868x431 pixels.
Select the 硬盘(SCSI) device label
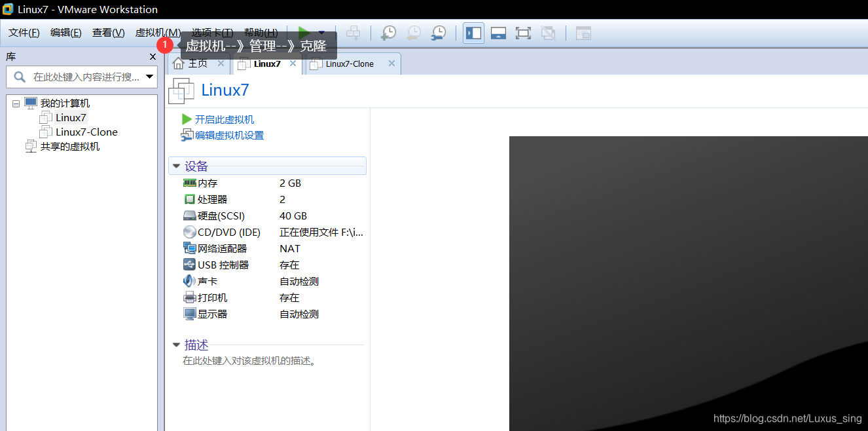[x=221, y=216]
